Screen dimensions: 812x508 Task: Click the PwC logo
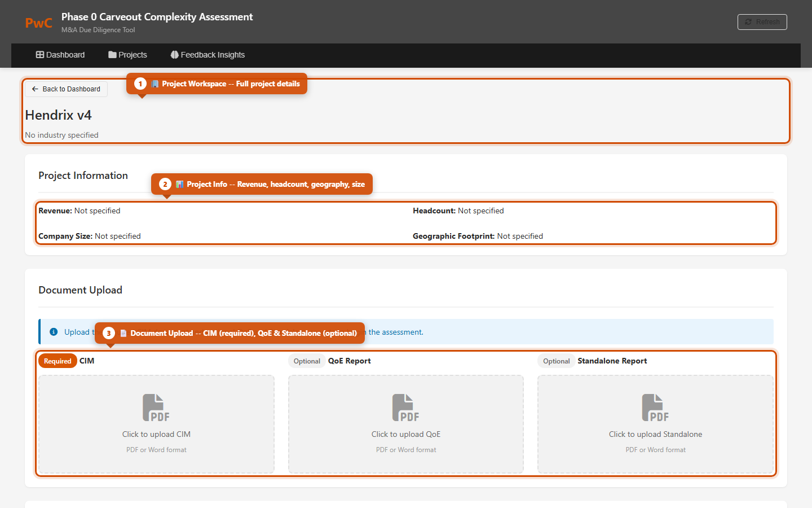(38, 22)
